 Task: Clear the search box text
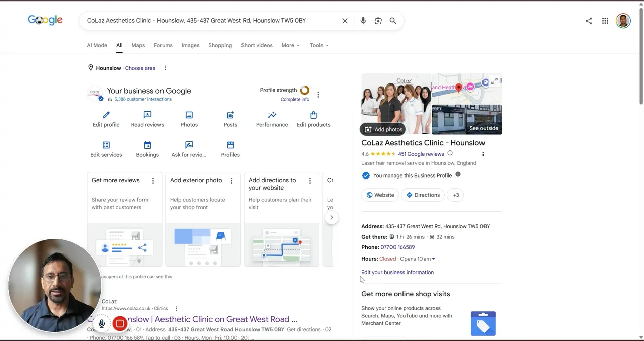345,21
